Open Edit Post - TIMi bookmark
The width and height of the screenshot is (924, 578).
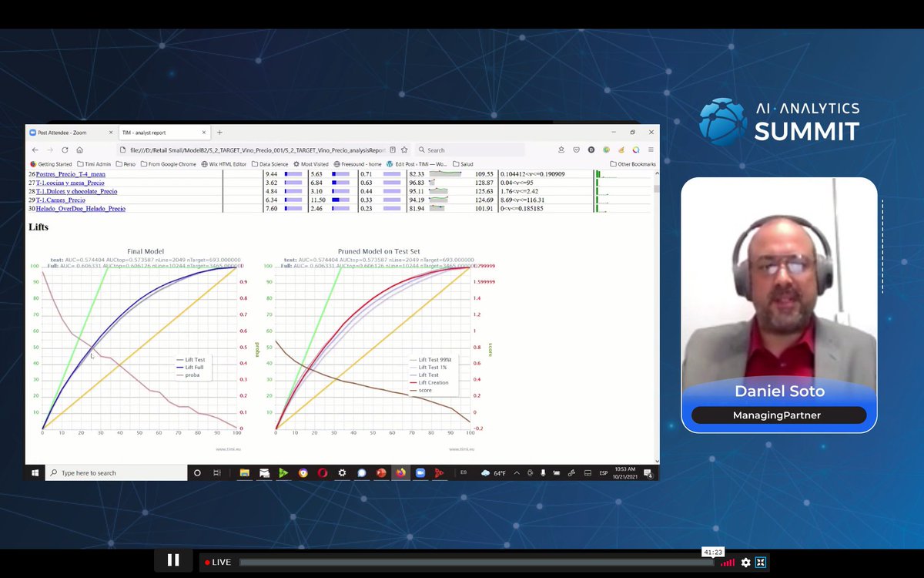417,164
